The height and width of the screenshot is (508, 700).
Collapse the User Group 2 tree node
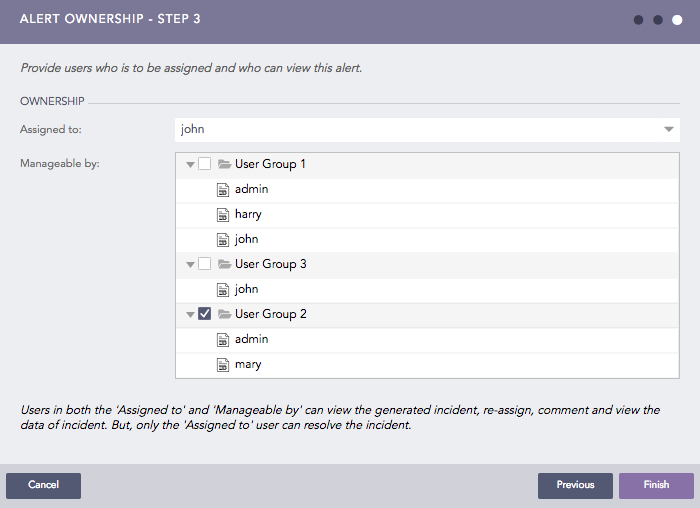tap(190, 315)
